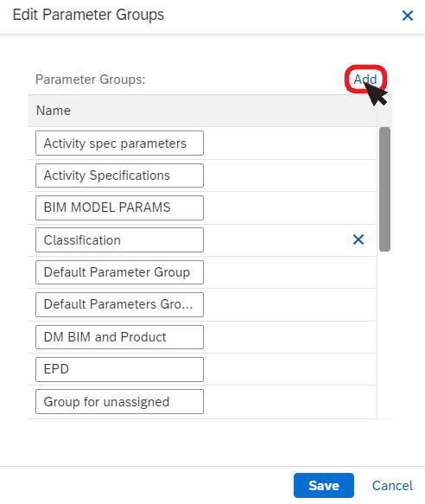Image resolution: width=425 pixels, height=504 pixels.
Task: Select the Edit Parameter Groups dialog title
Action: pos(88,15)
